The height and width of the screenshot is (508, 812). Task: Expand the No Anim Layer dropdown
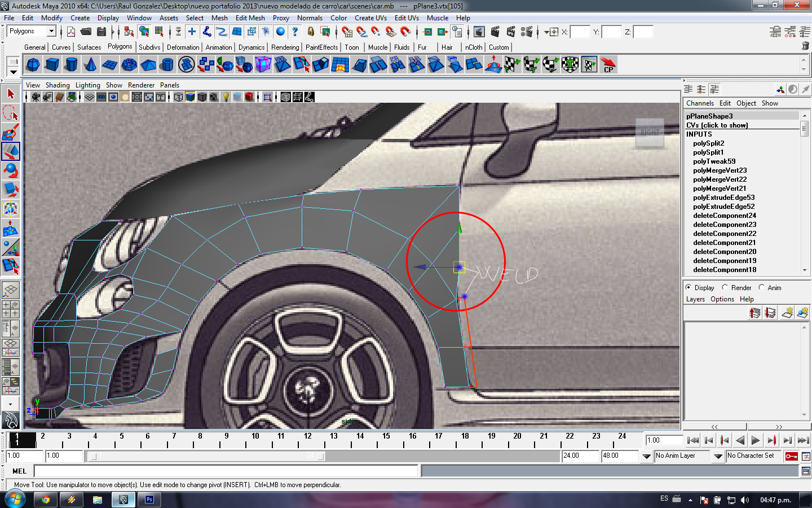click(x=718, y=456)
